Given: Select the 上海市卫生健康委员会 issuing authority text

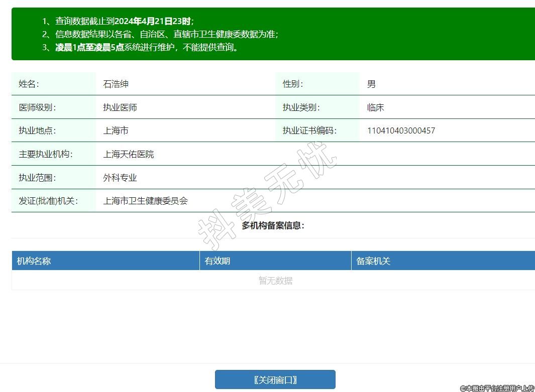Looking at the screenshot, I should click(x=145, y=201).
